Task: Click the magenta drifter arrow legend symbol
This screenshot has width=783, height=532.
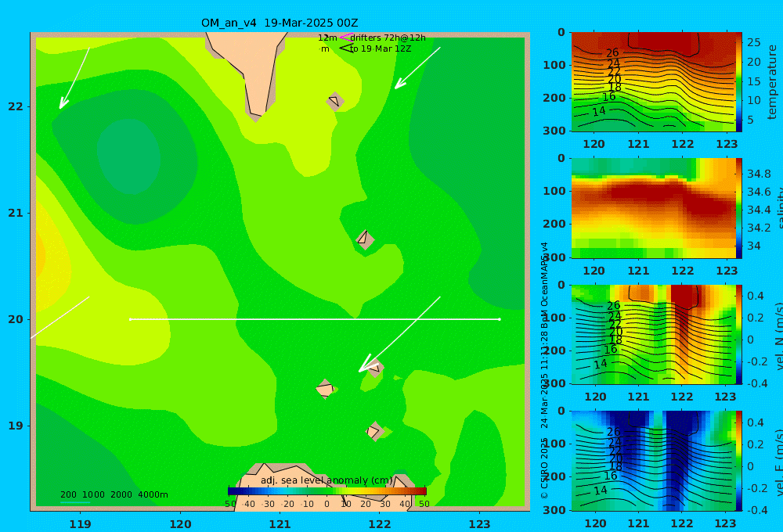Action: 346,38
